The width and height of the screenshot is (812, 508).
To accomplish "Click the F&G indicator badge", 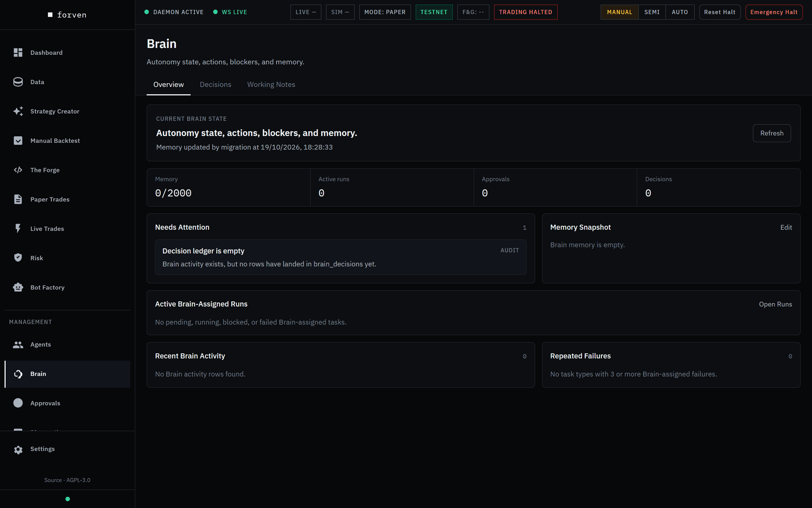I will (x=473, y=12).
